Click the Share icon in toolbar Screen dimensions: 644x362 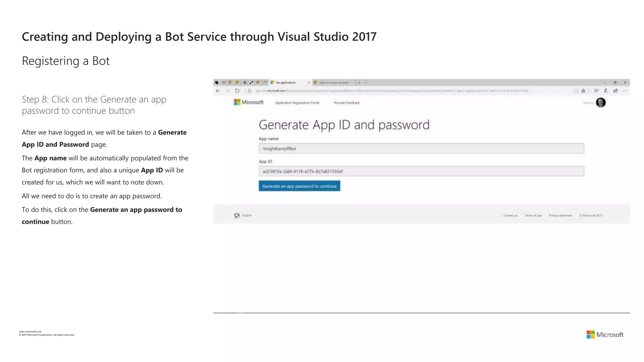(615, 91)
